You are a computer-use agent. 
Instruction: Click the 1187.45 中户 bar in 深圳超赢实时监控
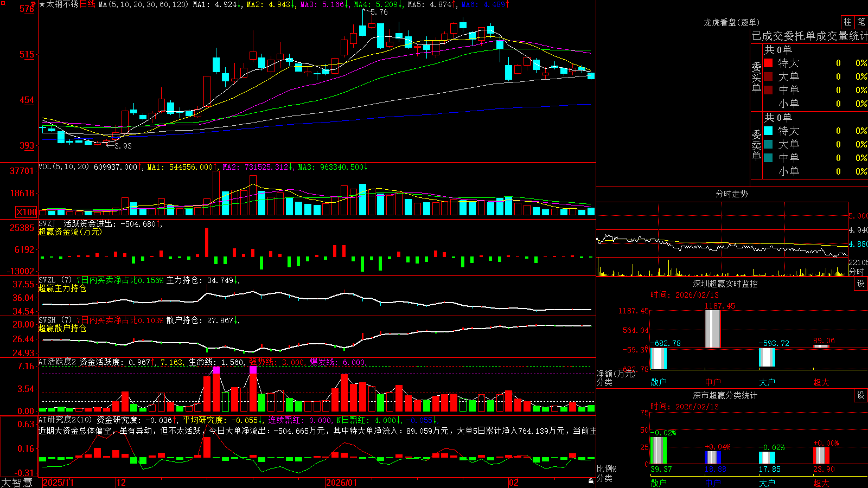(x=712, y=329)
